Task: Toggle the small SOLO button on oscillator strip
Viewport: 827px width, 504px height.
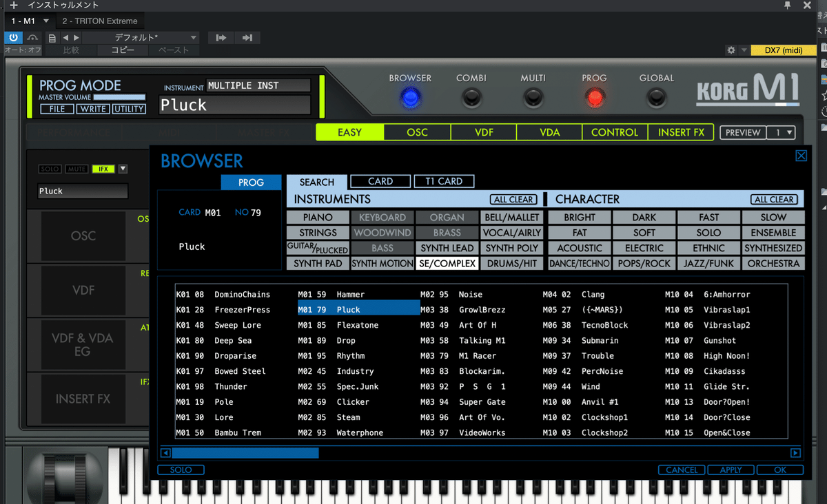Action: pos(50,169)
